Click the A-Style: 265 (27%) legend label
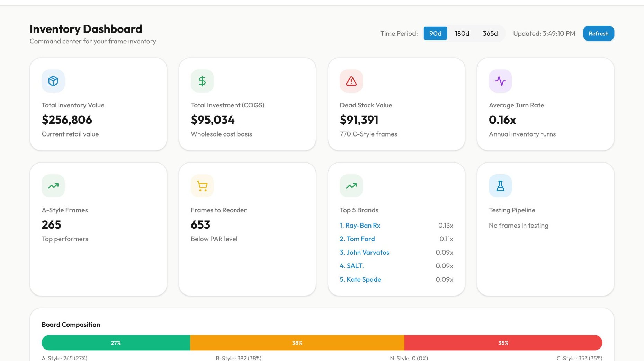The height and width of the screenshot is (361, 644). tap(64, 358)
